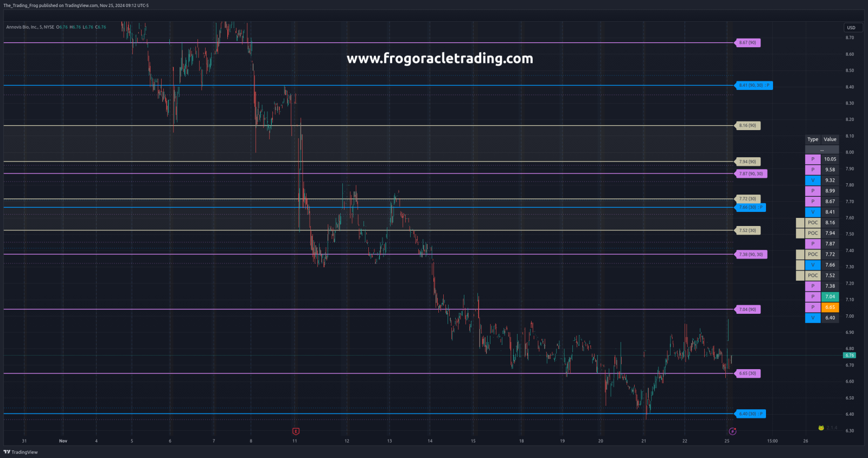
Task: Open the earnings E marker on Nov 11
Action: 296,431
